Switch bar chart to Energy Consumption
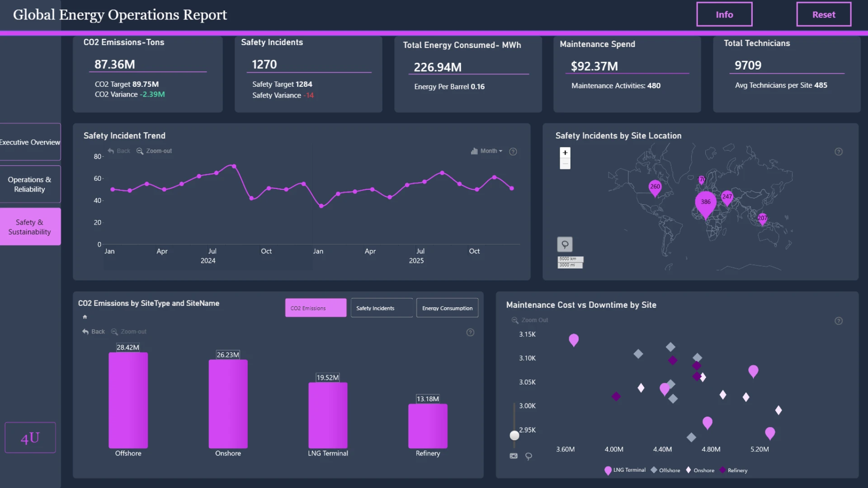 click(447, 308)
